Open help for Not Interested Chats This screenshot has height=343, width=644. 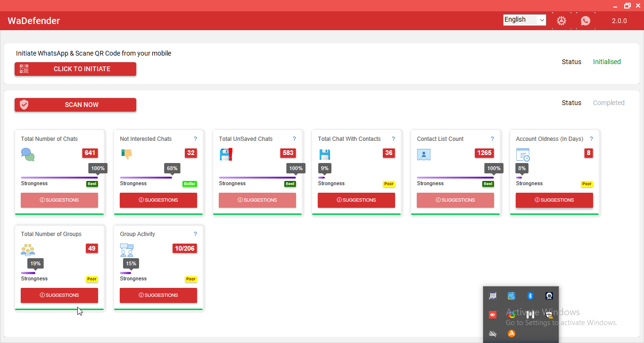[x=195, y=139]
